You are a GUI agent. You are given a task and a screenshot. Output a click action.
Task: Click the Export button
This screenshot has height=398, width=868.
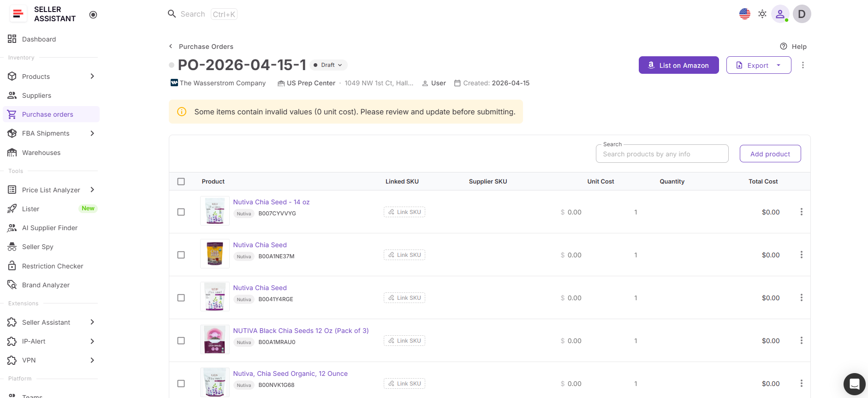pos(759,65)
